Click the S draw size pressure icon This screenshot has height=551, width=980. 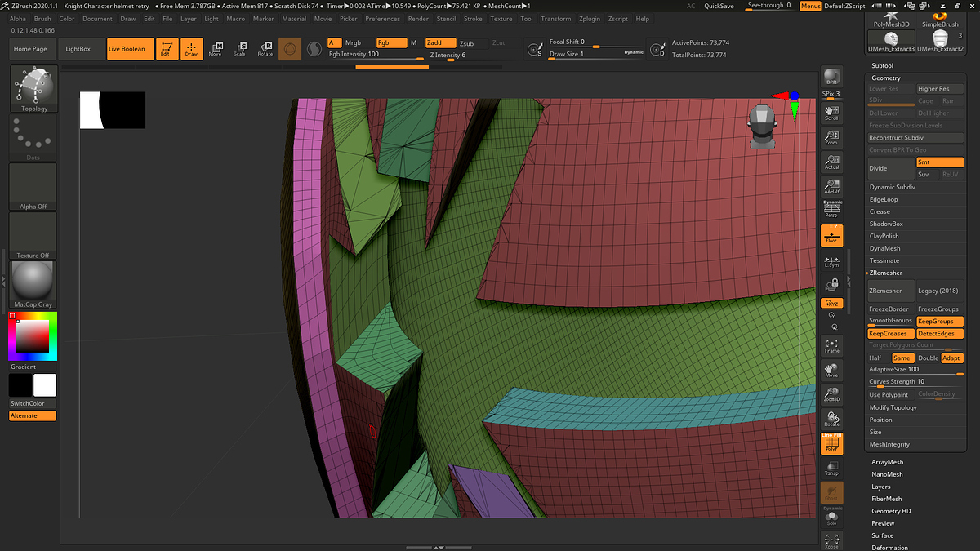click(x=534, y=51)
